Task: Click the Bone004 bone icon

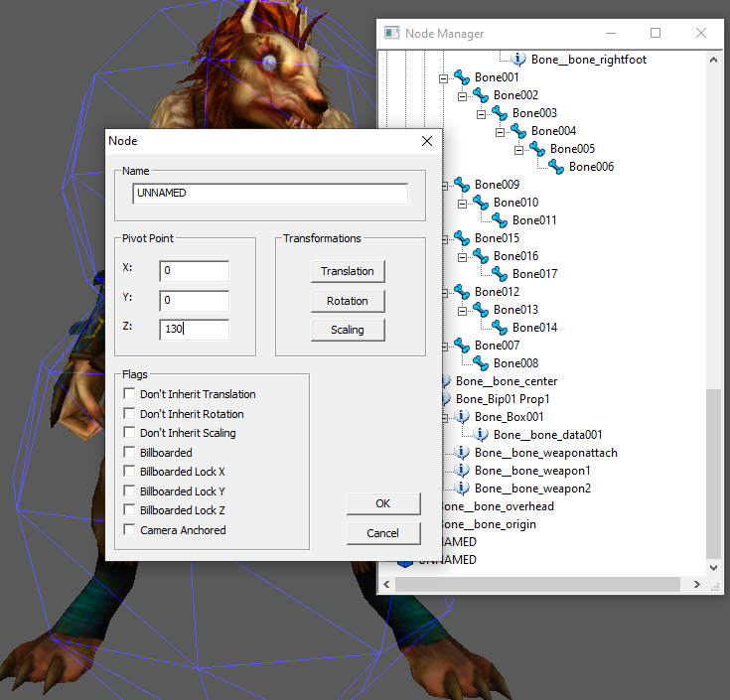Action: pyautogui.click(x=518, y=131)
